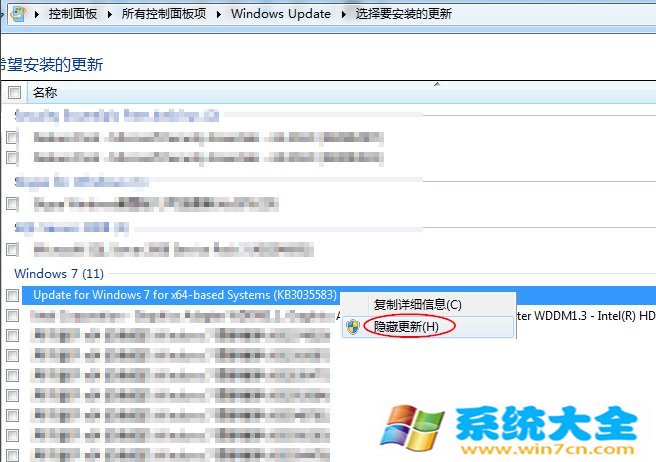Go to 所有控制面板项 breadcrumb
The width and height of the screenshot is (656, 462).
coord(164,14)
